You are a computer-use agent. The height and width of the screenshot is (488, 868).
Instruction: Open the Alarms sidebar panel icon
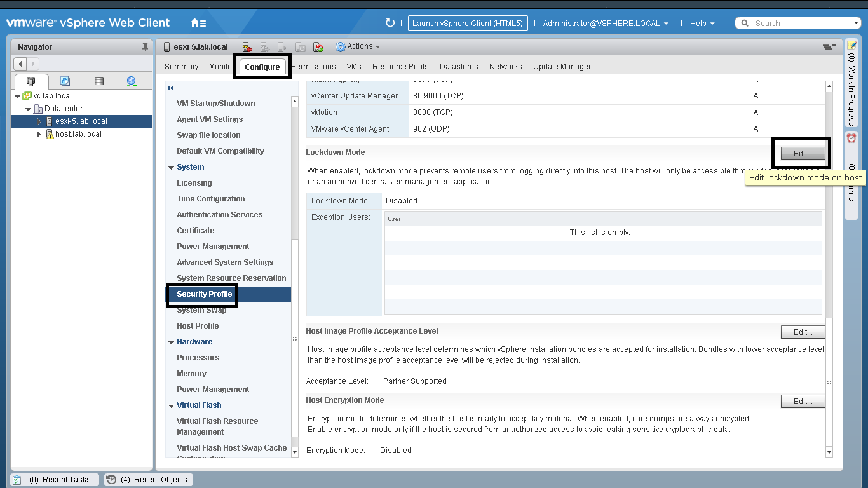tap(851, 138)
